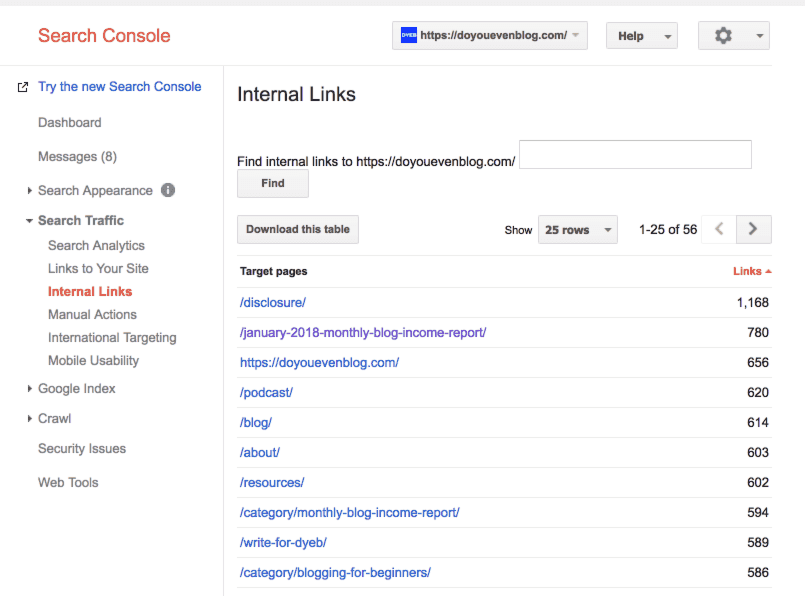Click the Target pages column header
The width and height of the screenshot is (805, 596).
(274, 271)
